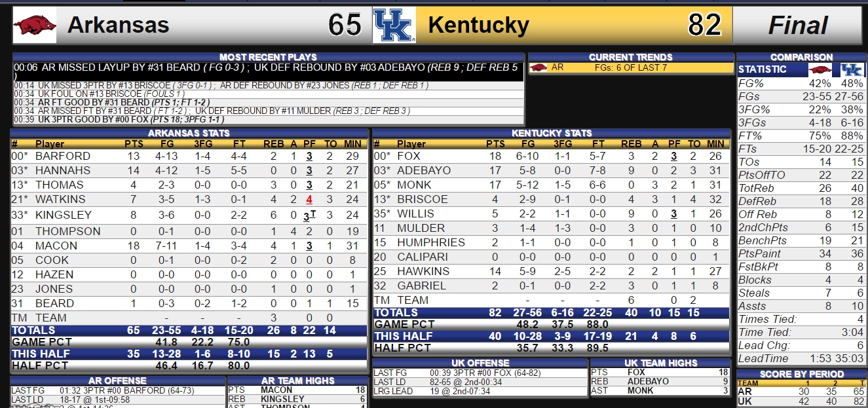Viewport: 868px width, 408px height.
Task: Click the Arkansas TOTALS row
Action: point(190,331)
